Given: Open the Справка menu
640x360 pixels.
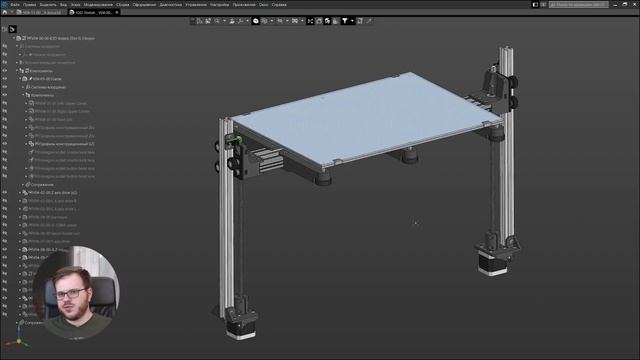Looking at the screenshot, I should [x=279, y=4].
